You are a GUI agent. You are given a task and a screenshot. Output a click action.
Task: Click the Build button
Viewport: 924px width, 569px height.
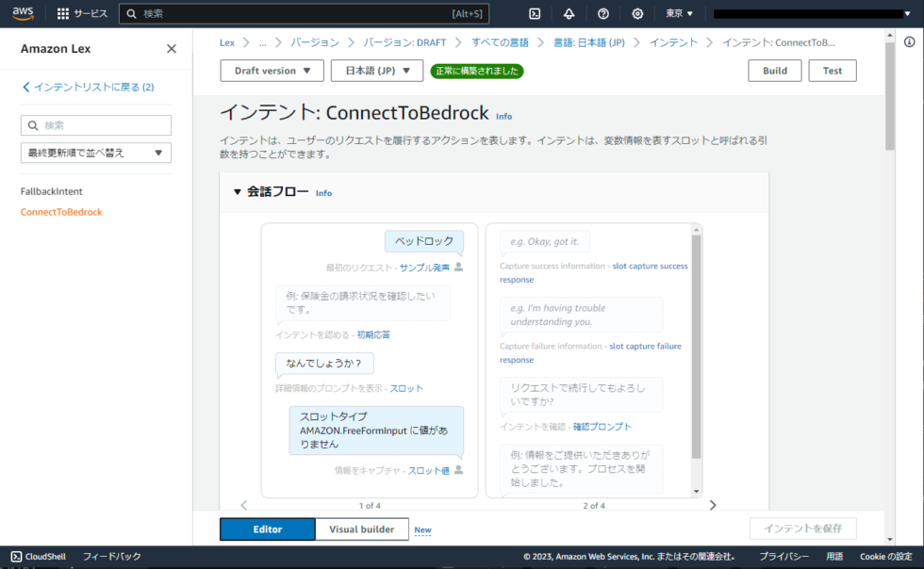[774, 70]
